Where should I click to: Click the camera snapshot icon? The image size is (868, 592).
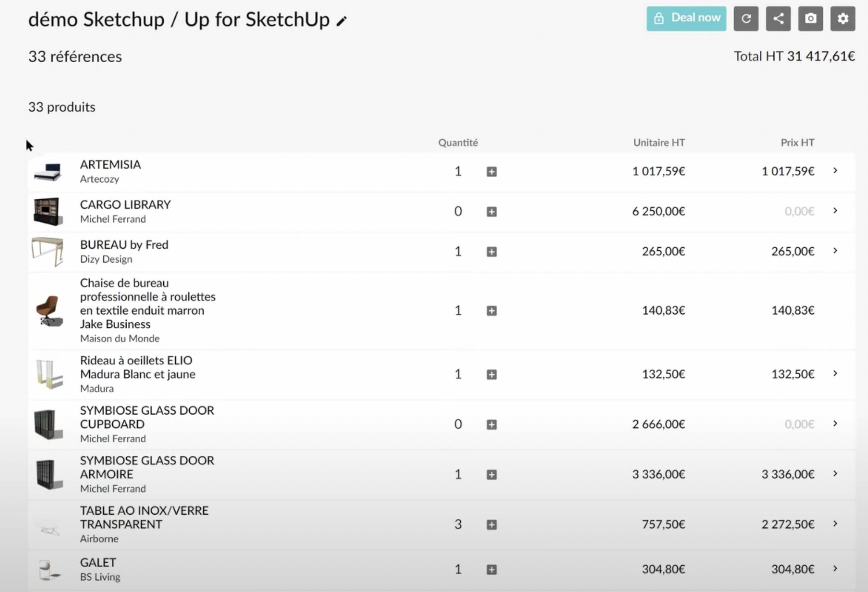coord(810,19)
